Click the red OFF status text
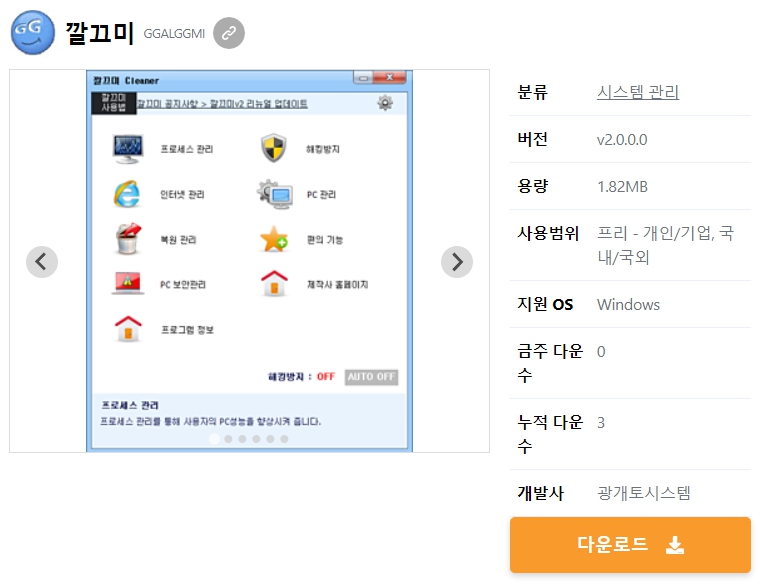This screenshot has width=760, height=584. [x=326, y=377]
